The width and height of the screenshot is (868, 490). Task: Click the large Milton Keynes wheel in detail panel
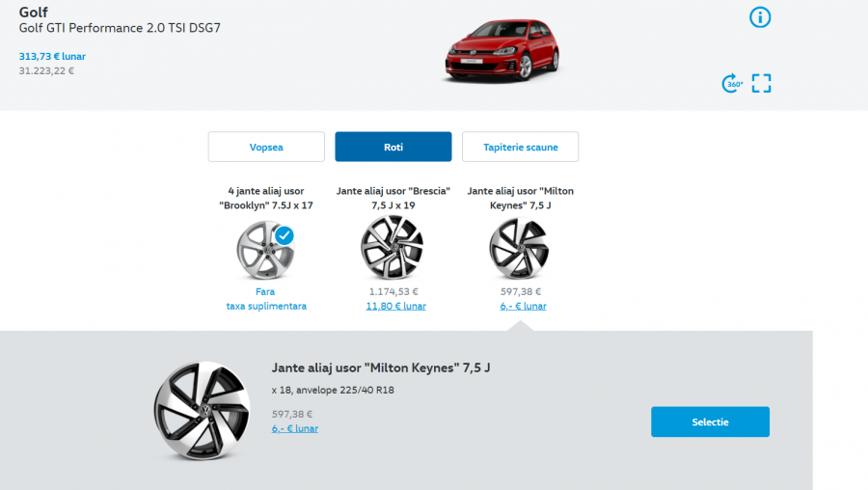201,411
